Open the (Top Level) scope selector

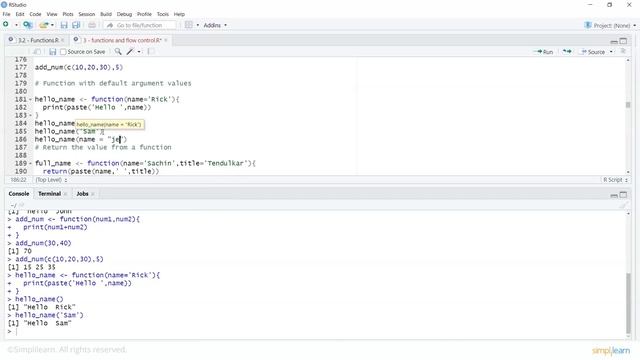tap(51, 180)
